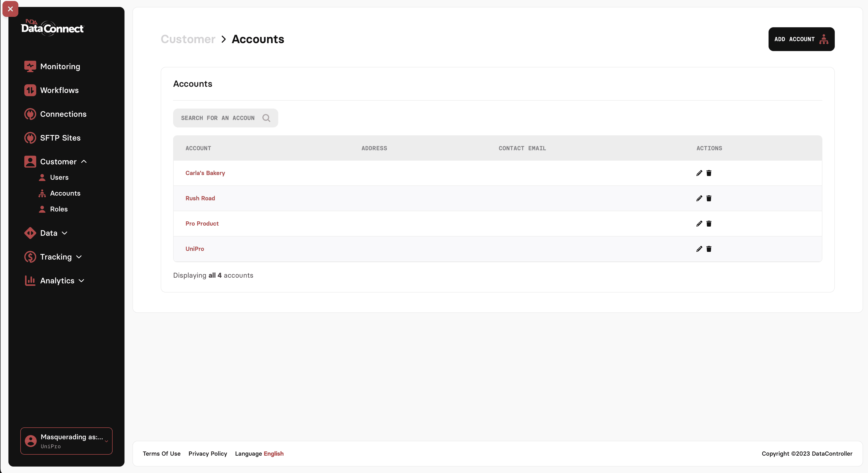Expand the Data menu section
Screen dimensions: 868x473
65,233
